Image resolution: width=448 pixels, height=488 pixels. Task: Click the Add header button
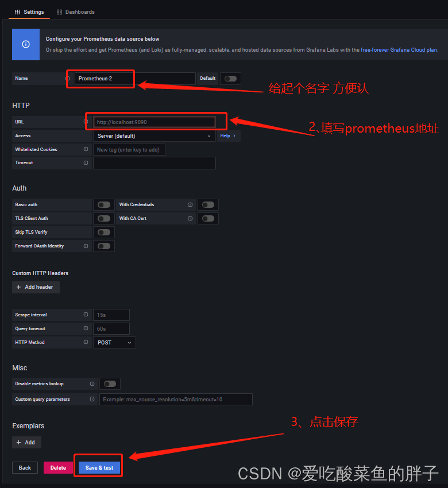tap(36, 287)
